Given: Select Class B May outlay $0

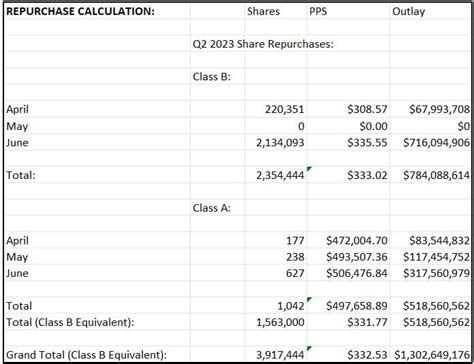Looking at the screenshot, I should (x=464, y=126).
